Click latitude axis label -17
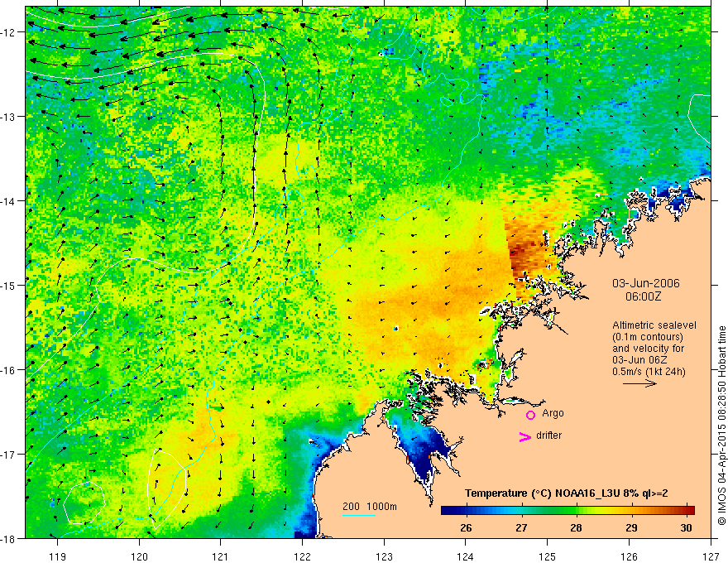Viewport: 728px width, 563px height. coord(8,454)
